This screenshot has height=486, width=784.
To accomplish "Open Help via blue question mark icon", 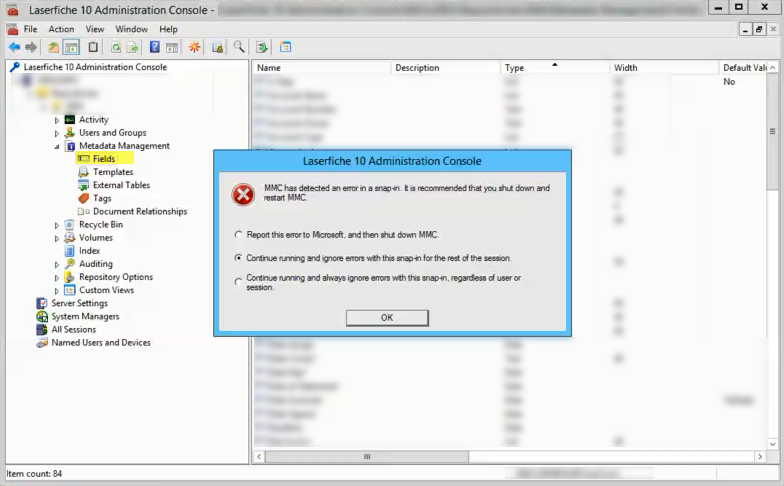I will pos(154,47).
